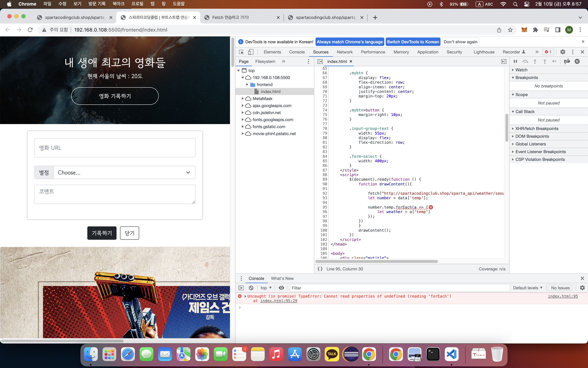Open Visual Studio Code from the Dock
The height and width of the screenshot is (368, 588).
[x=451, y=354]
